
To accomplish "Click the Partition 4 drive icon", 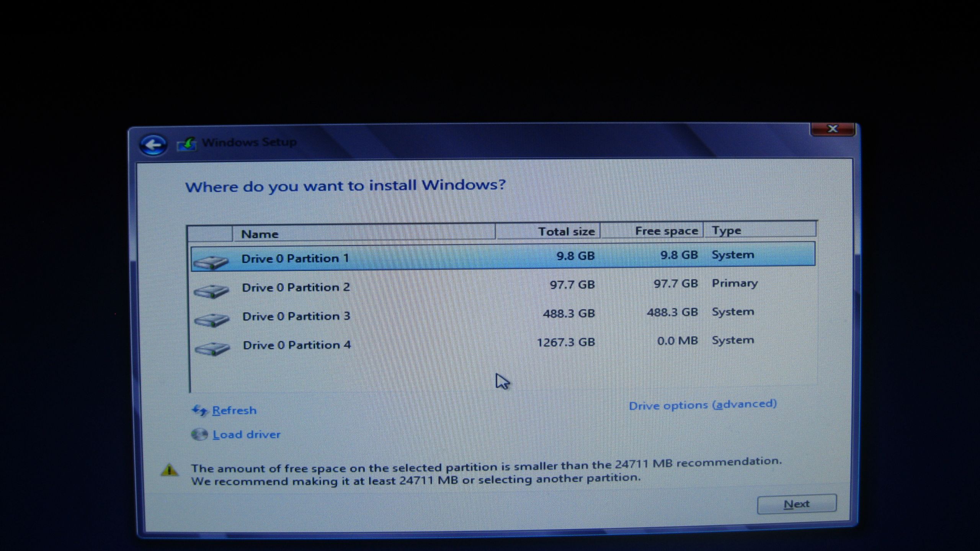I will coord(212,349).
